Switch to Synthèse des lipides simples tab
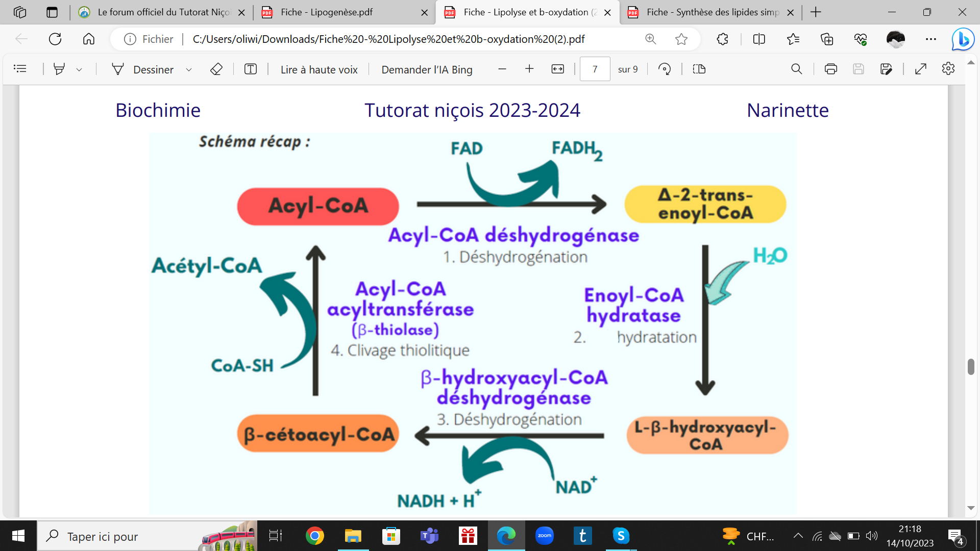Viewport: 980px width, 551px height. (x=713, y=12)
